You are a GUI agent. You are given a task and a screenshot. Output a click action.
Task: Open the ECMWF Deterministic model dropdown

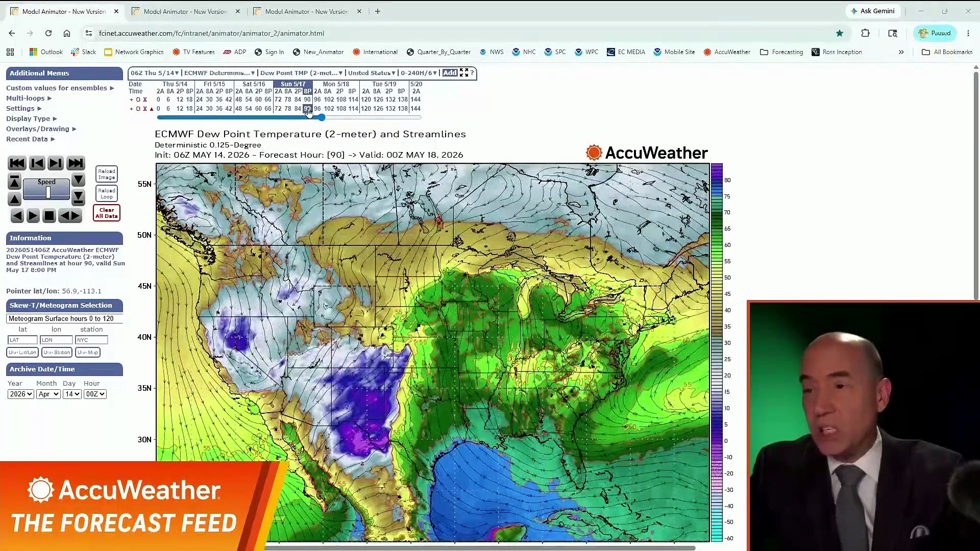219,73
